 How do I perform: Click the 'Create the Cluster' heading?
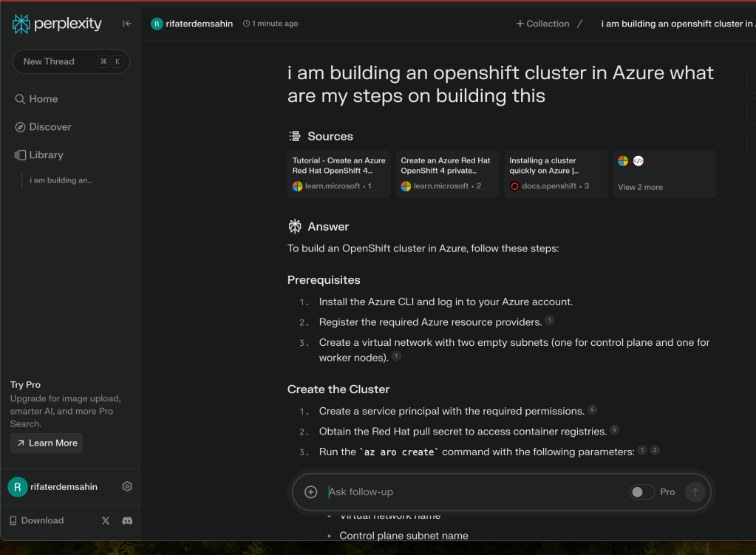click(x=338, y=389)
